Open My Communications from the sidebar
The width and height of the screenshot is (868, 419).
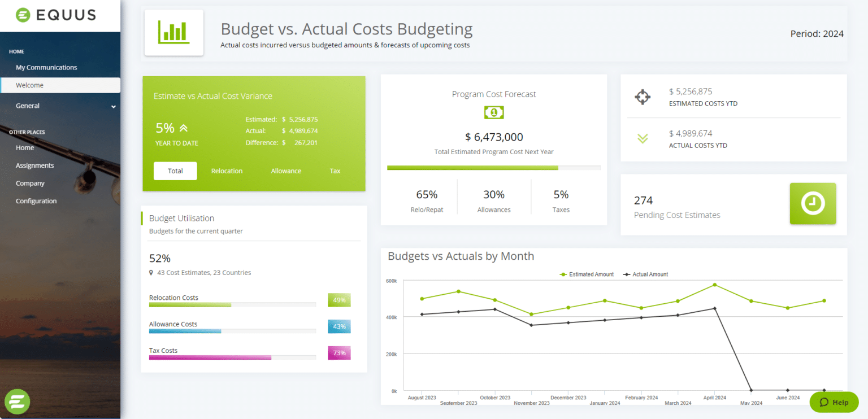47,67
